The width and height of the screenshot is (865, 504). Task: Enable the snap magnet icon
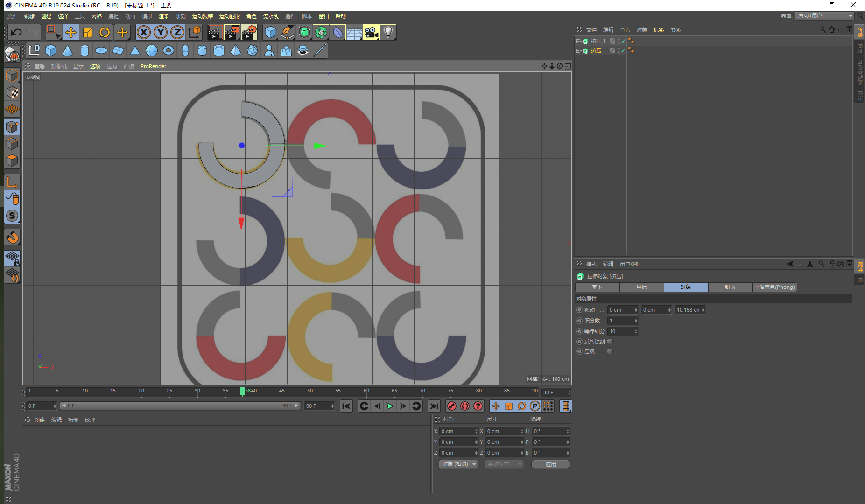coord(12,237)
